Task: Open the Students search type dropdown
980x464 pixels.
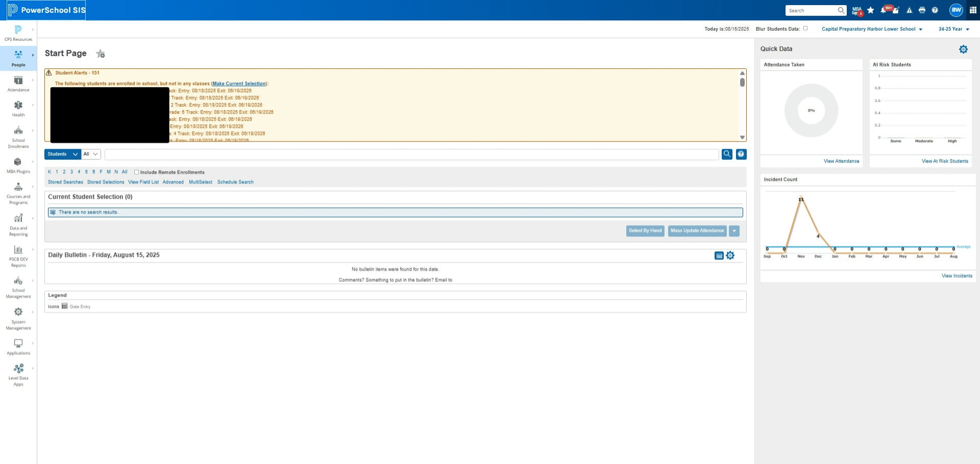Action: pyautogui.click(x=62, y=154)
